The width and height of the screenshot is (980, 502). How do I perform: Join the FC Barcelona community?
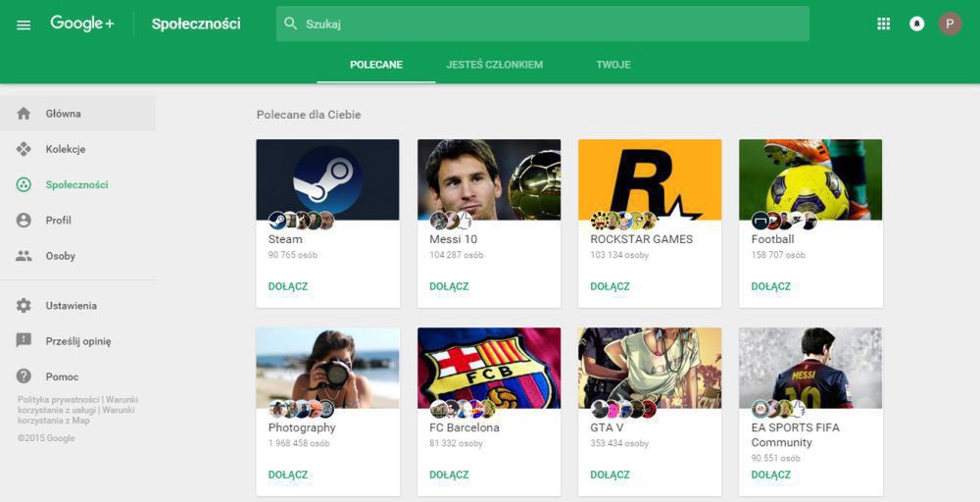coord(449,475)
